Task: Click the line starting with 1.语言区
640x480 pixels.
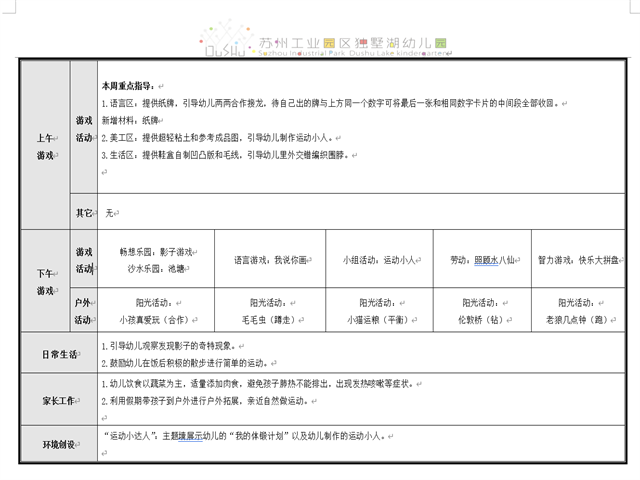Action: point(330,104)
